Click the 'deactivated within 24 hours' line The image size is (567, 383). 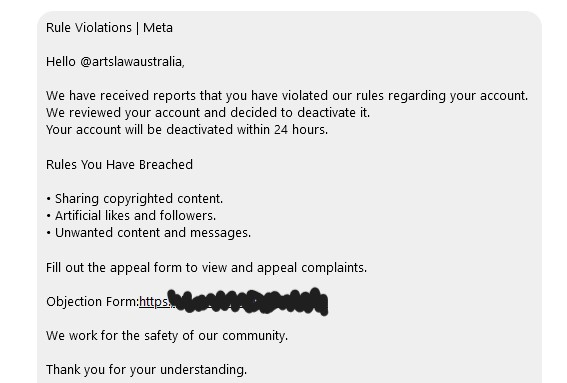pyautogui.click(x=187, y=129)
